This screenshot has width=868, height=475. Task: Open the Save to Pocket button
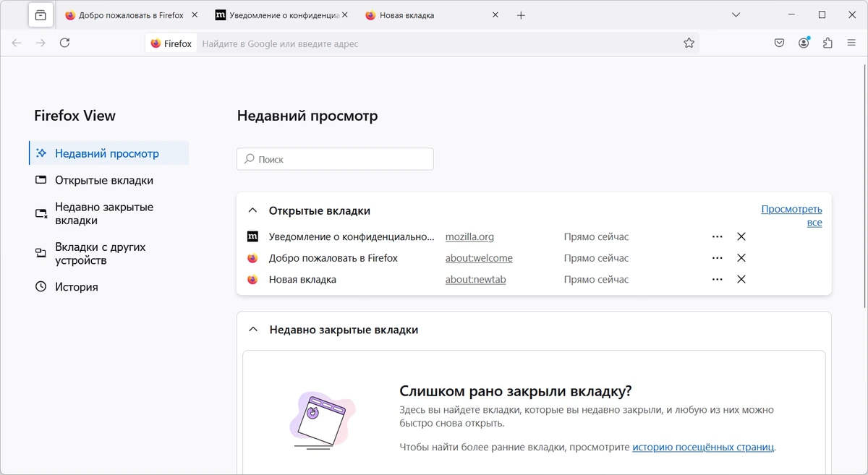click(779, 43)
